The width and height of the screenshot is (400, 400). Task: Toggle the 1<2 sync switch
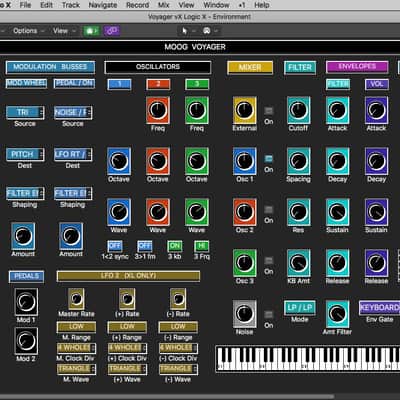pyautogui.click(x=115, y=246)
